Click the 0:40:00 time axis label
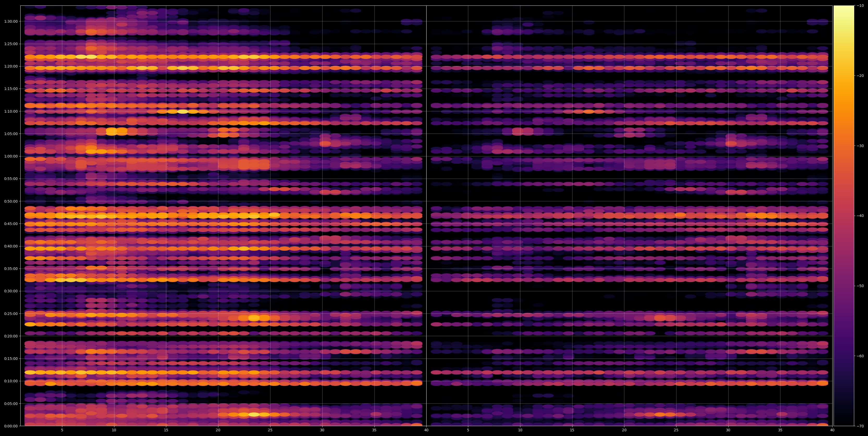This screenshot has height=436, width=868. point(11,246)
